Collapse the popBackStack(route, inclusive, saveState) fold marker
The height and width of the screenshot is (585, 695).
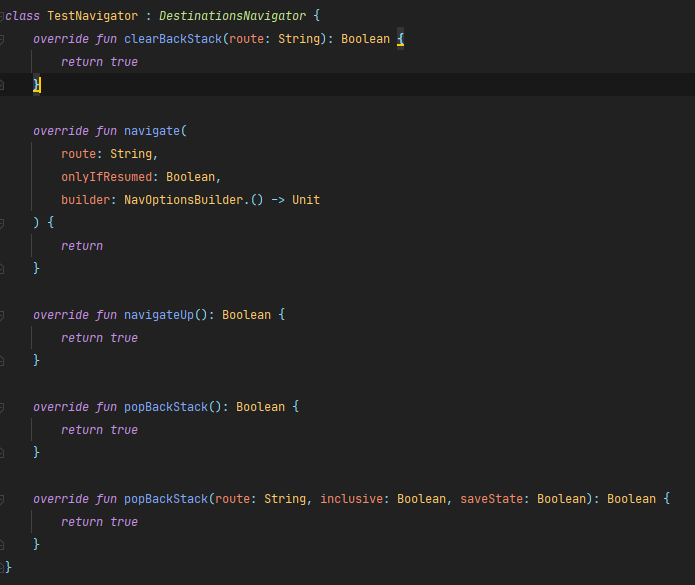2,500
